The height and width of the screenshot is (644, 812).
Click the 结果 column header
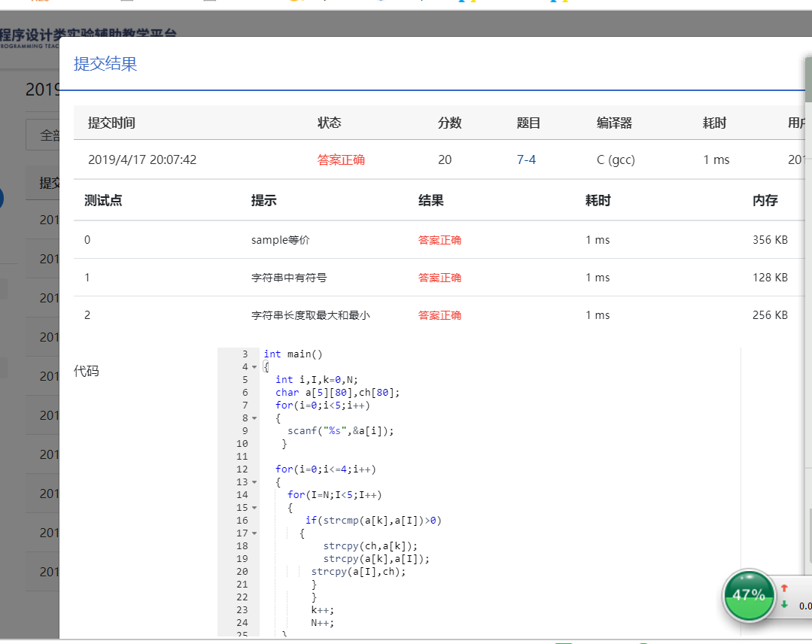431,200
